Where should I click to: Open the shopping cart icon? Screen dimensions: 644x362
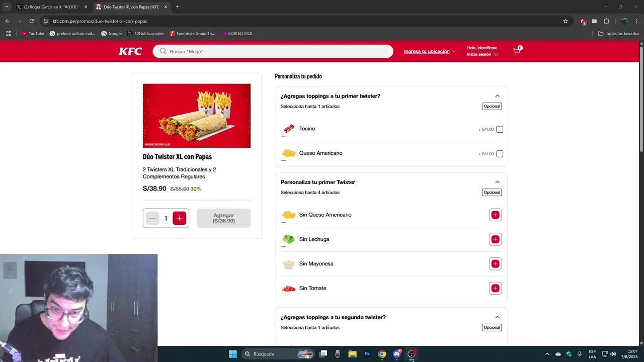[x=517, y=51]
